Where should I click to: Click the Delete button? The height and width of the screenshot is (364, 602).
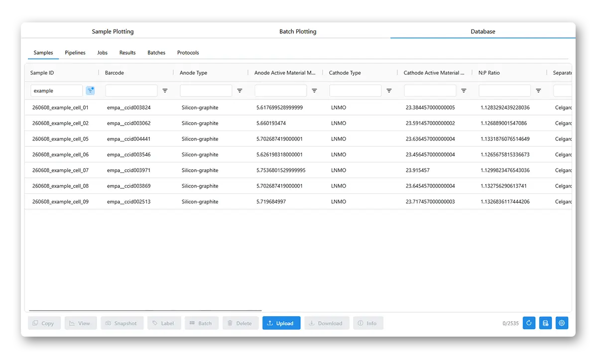[x=241, y=323]
